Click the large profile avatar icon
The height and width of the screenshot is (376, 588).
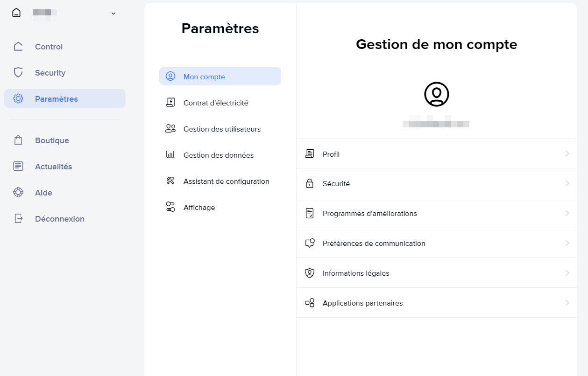[436, 95]
